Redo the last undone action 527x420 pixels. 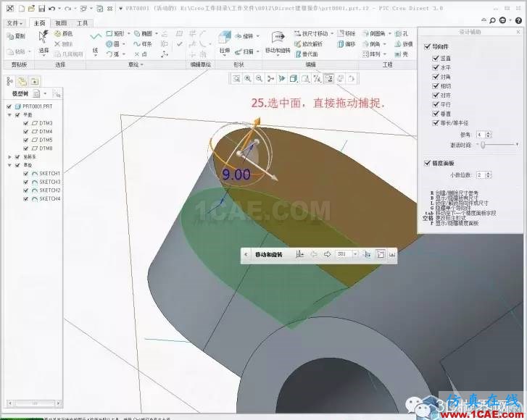(68, 9)
